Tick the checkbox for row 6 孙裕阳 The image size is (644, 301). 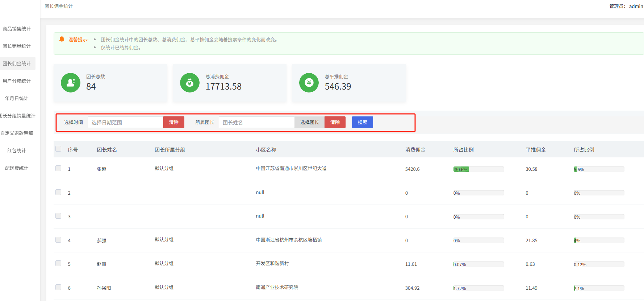(x=58, y=287)
